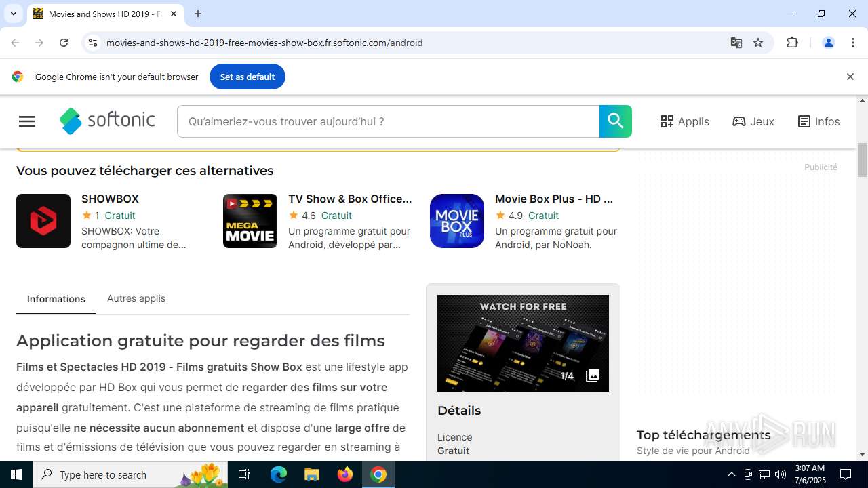Open the SHOWBOX title link
The height and width of the screenshot is (488, 868).
coord(110,199)
